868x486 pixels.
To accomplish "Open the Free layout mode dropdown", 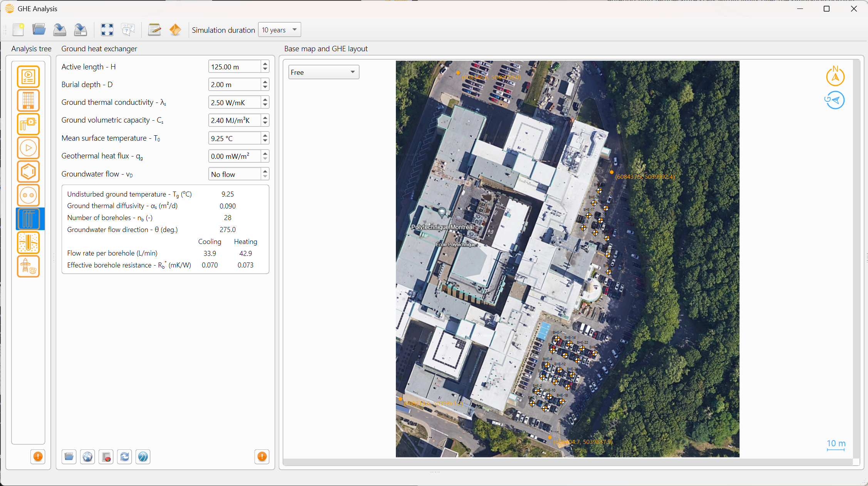I will pos(323,72).
